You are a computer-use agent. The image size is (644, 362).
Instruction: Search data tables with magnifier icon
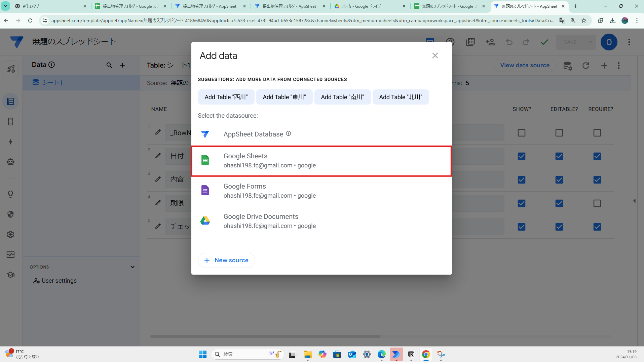[109, 65]
